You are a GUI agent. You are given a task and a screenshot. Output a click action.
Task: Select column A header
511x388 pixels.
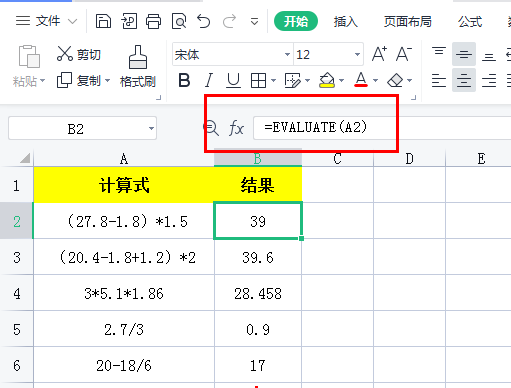pyautogui.click(x=124, y=159)
